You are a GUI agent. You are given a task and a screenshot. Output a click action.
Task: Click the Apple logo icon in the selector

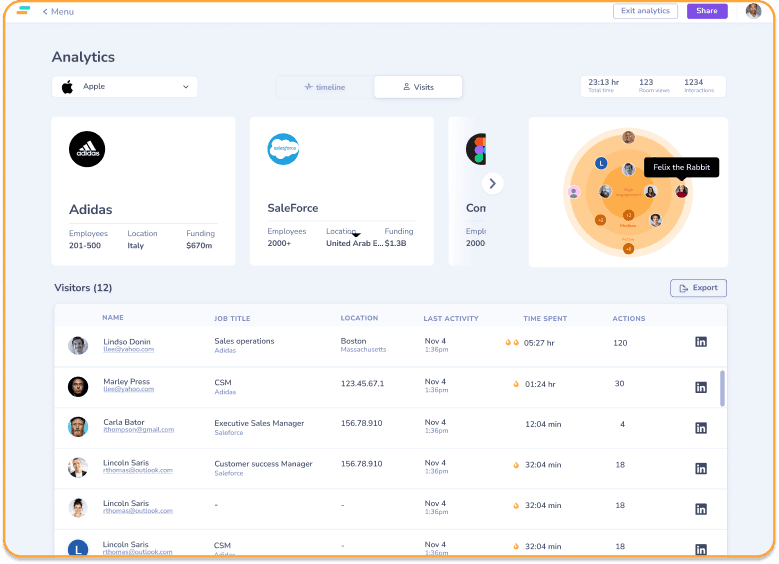(x=68, y=86)
